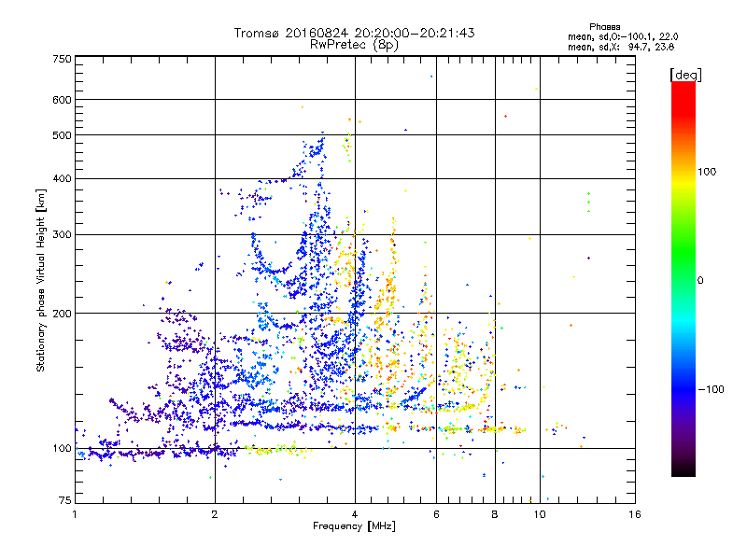This screenshot has height=560, width=747.
Task: Click the 'mean, sd,O:-100.1, 22.0' text
Action: pyautogui.click(x=623, y=36)
